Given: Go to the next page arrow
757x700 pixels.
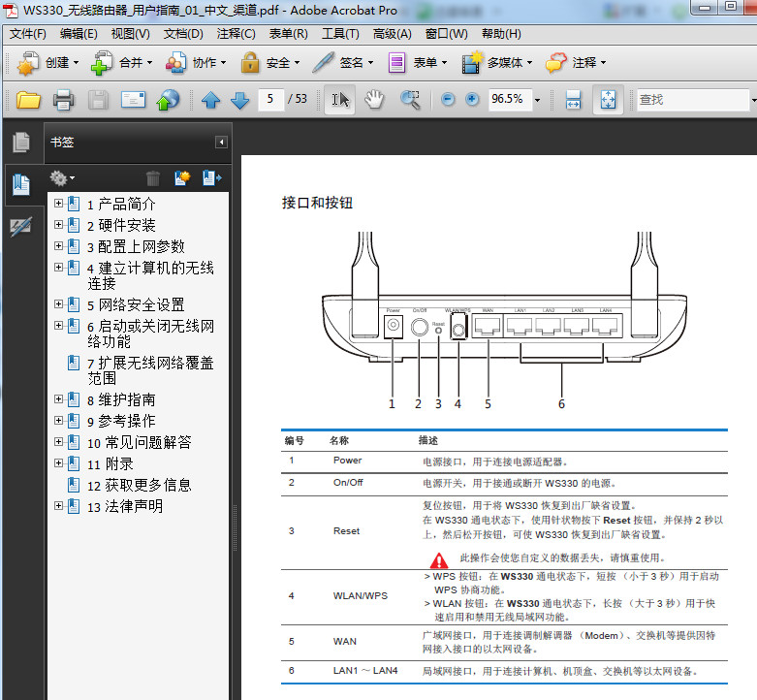Looking at the screenshot, I should (239, 100).
